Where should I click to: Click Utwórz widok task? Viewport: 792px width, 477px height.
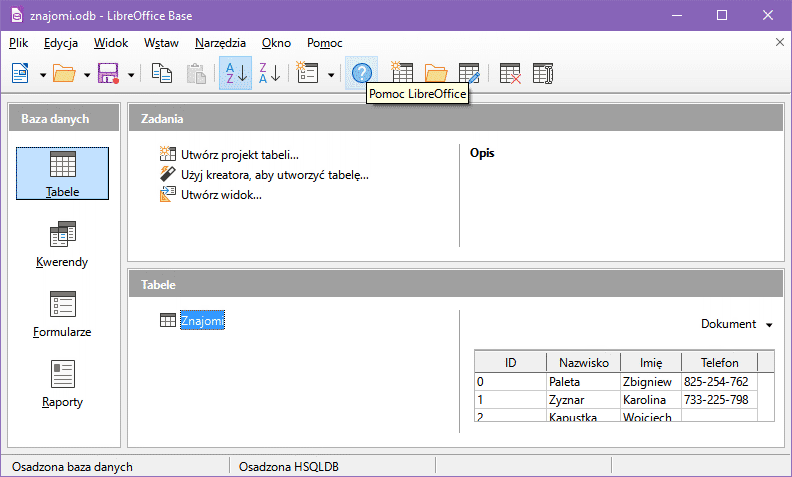[221, 195]
